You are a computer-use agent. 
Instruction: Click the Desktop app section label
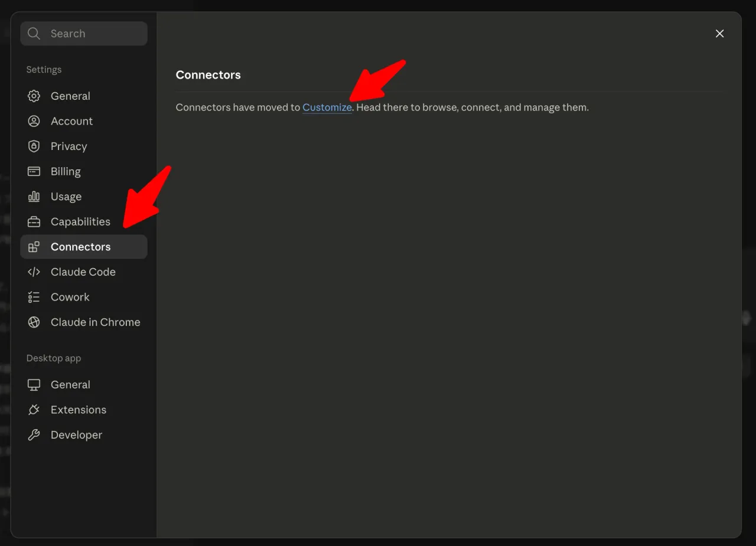[54, 358]
